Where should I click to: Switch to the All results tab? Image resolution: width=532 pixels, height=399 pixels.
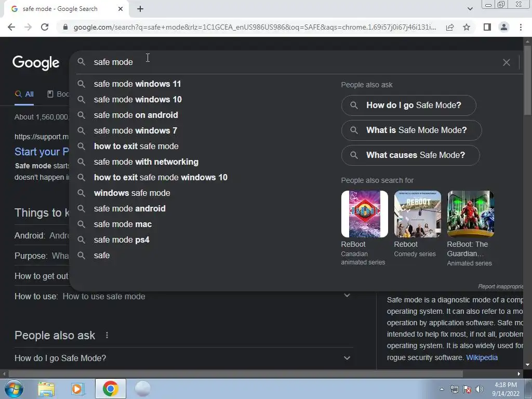click(24, 95)
